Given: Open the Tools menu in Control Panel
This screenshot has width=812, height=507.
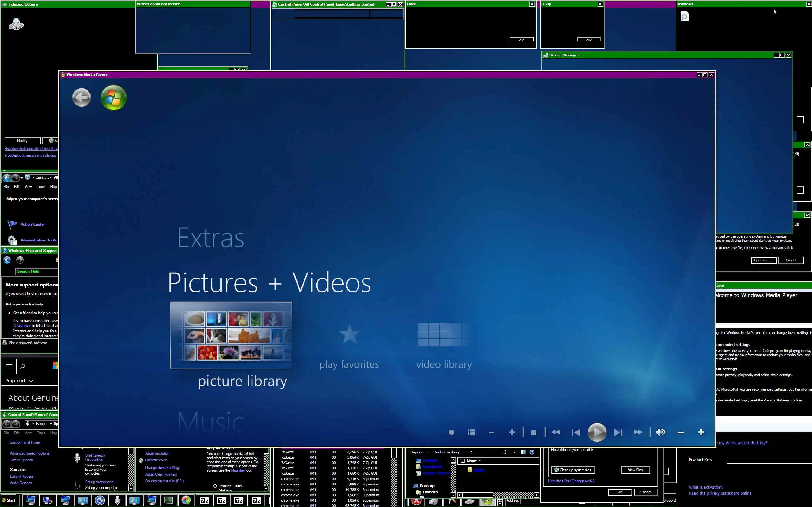Looking at the screenshot, I should [x=41, y=187].
